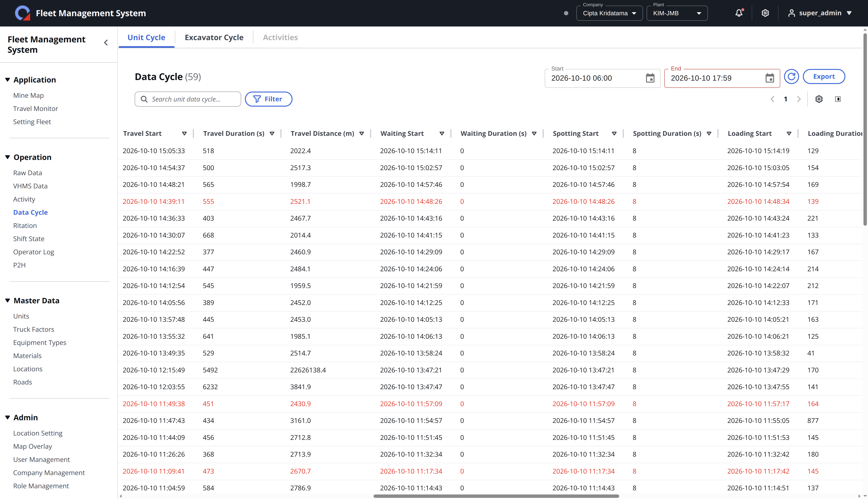The image size is (868, 499).
Task: Open Loading Start column filter
Action: tap(789, 134)
